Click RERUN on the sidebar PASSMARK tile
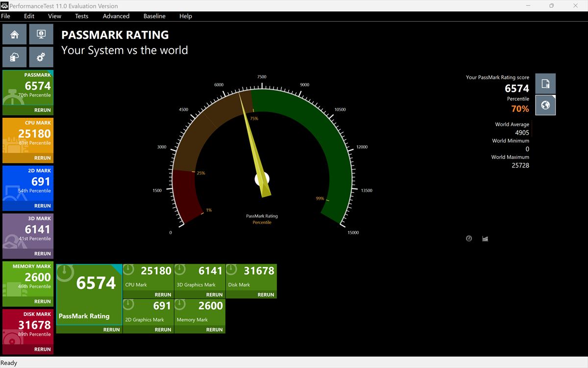 tap(43, 110)
